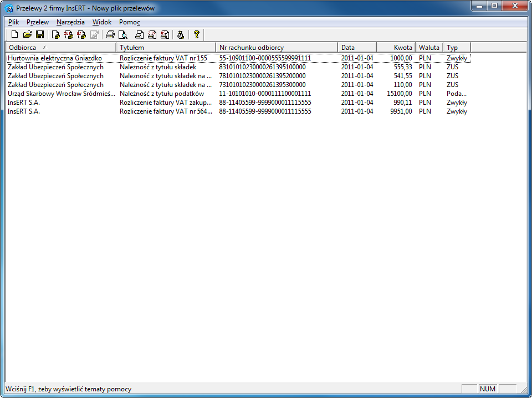Select the ZUS row with amount 541,55

click(x=238, y=75)
